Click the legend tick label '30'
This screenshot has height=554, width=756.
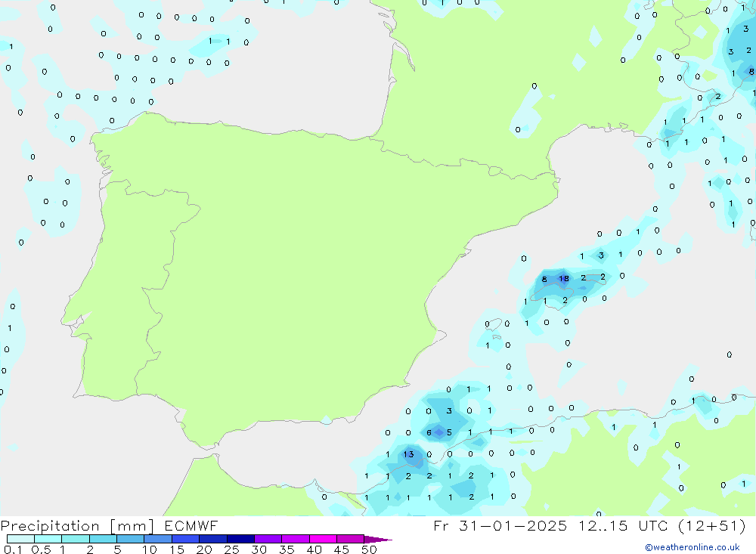click(x=259, y=549)
